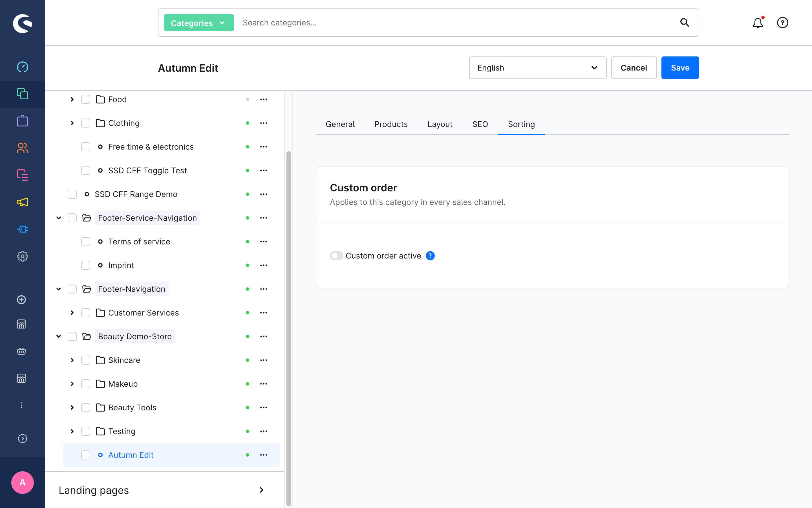Check the Imprint category checkbox
The image size is (812, 508).
[86, 265]
